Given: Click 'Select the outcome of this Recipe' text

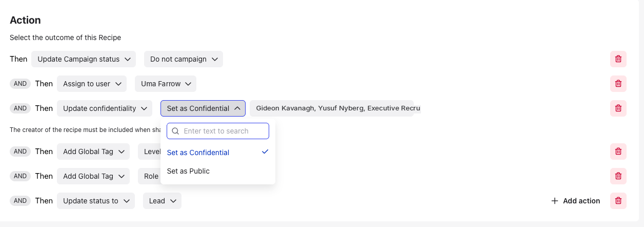Looking at the screenshot, I should pyautogui.click(x=65, y=37).
